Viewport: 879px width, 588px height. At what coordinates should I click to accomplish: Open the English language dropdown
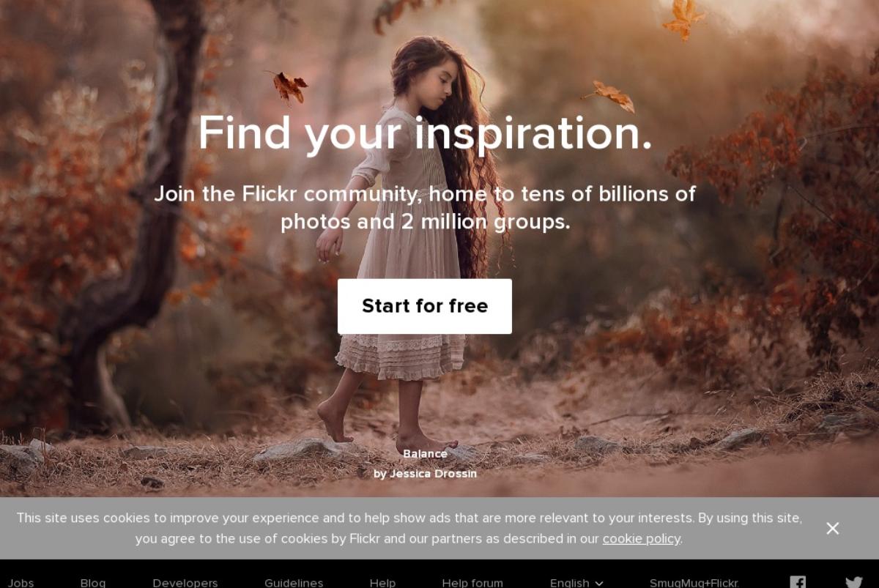pos(577,583)
